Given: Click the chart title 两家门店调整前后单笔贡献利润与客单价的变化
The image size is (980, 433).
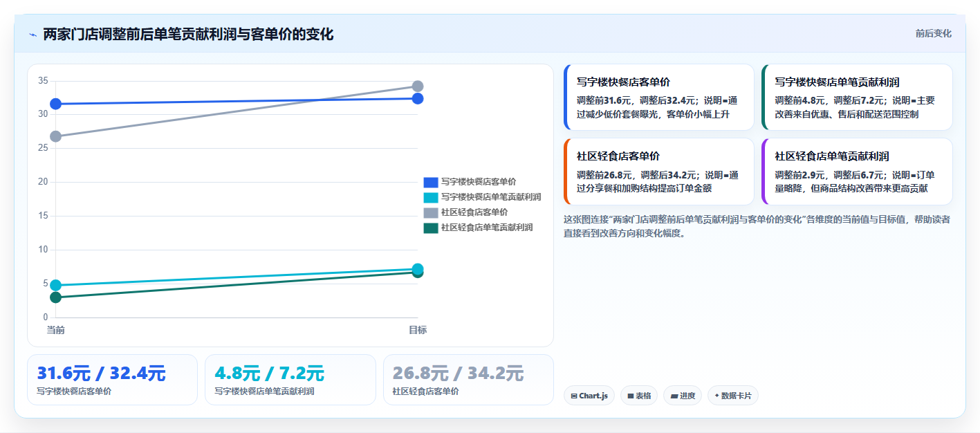Looking at the screenshot, I should [188, 34].
